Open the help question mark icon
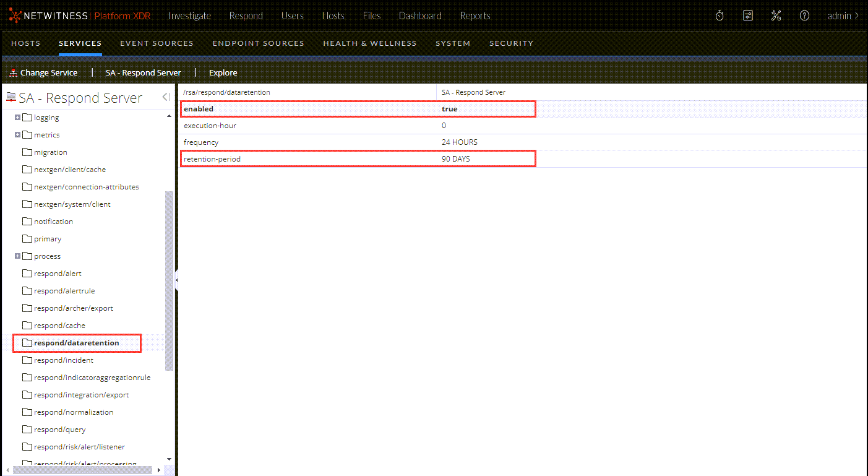The width and height of the screenshot is (868, 476). click(x=804, y=16)
